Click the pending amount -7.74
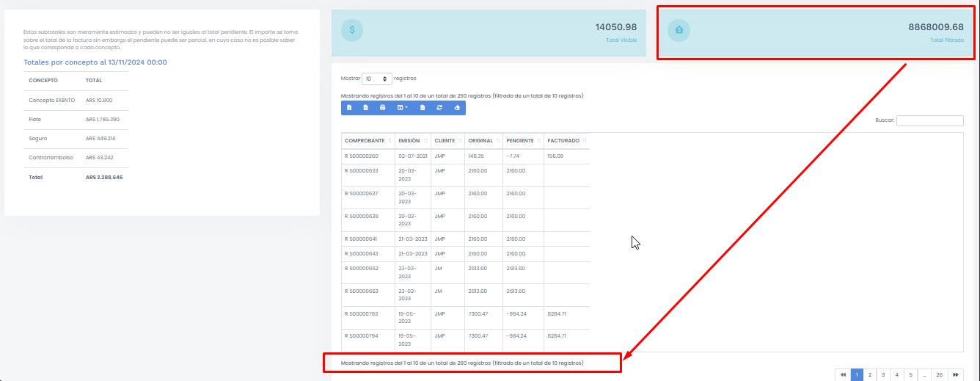 click(513, 156)
